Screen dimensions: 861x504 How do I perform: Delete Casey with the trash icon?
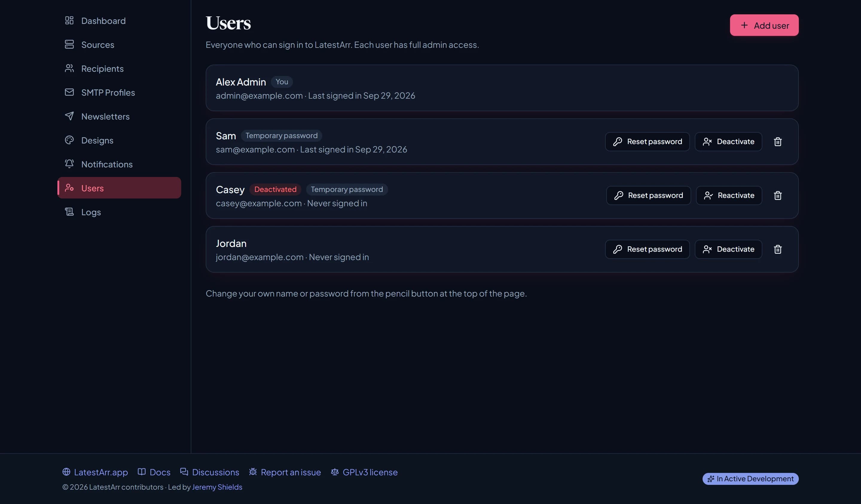point(778,196)
